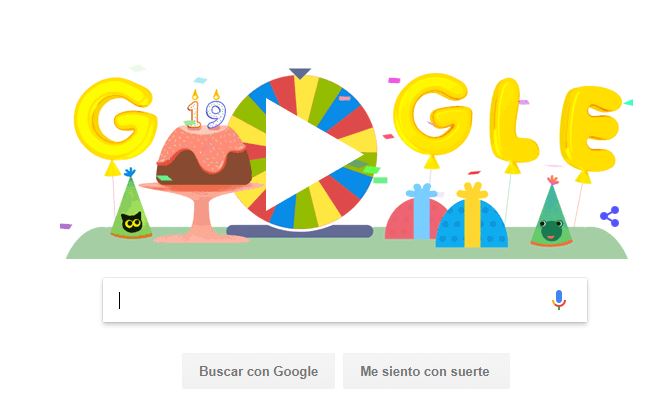
Task: Click the number 19 candles on the cake
Action: click(206, 109)
